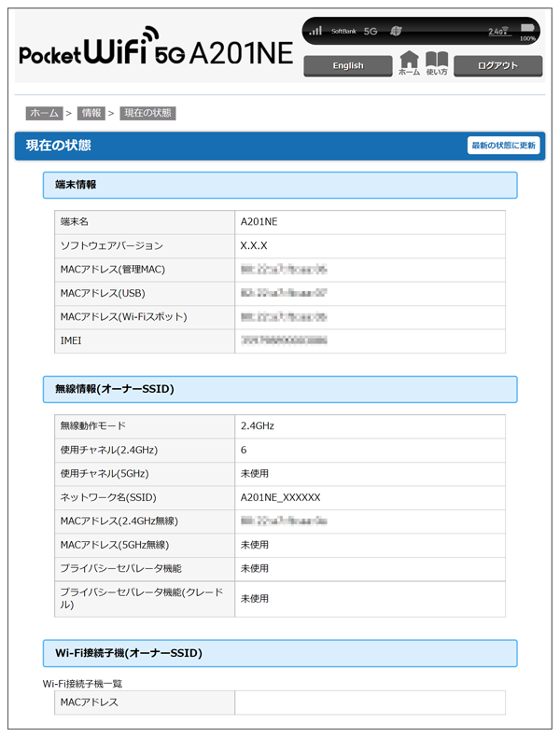Select 現在の状態 breadcrumb item
560x737 pixels.
(x=147, y=113)
